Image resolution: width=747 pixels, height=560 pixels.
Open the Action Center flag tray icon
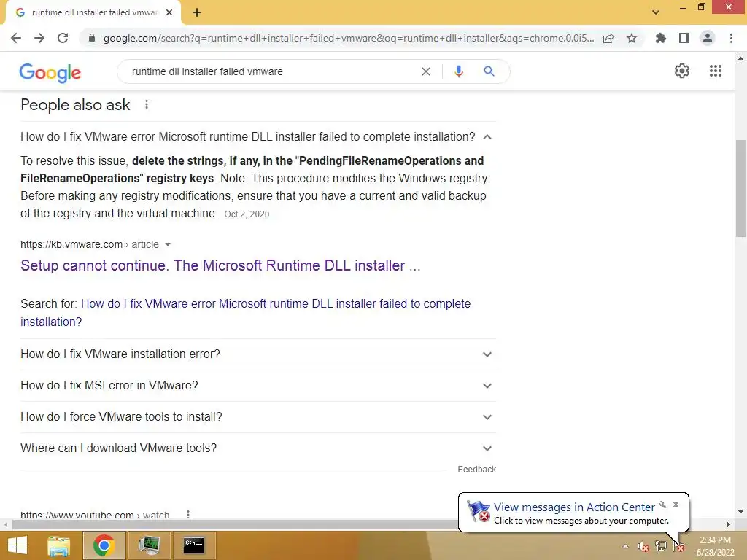[679, 546]
